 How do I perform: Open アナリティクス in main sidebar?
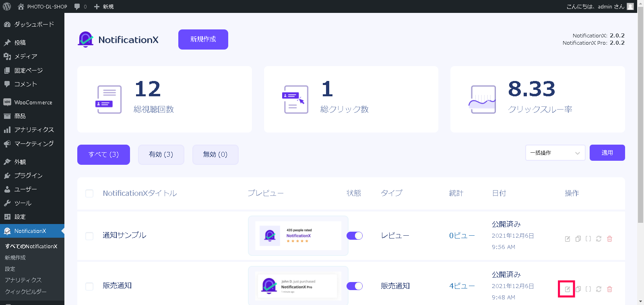click(x=32, y=130)
